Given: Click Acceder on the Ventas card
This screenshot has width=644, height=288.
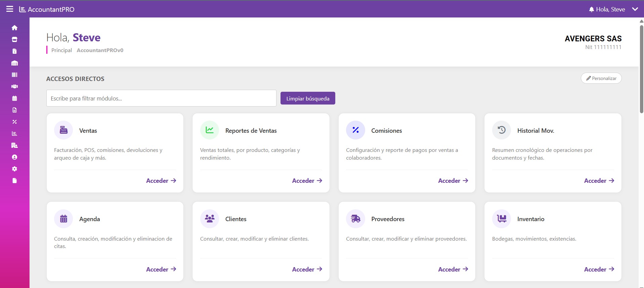Looking at the screenshot, I should click(161, 181).
